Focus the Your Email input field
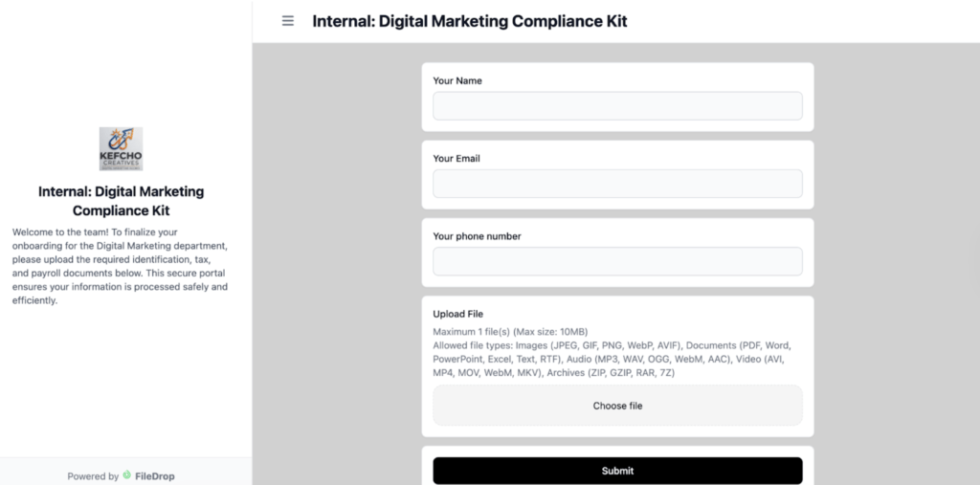Image resolution: width=980 pixels, height=485 pixels. pyautogui.click(x=617, y=183)
